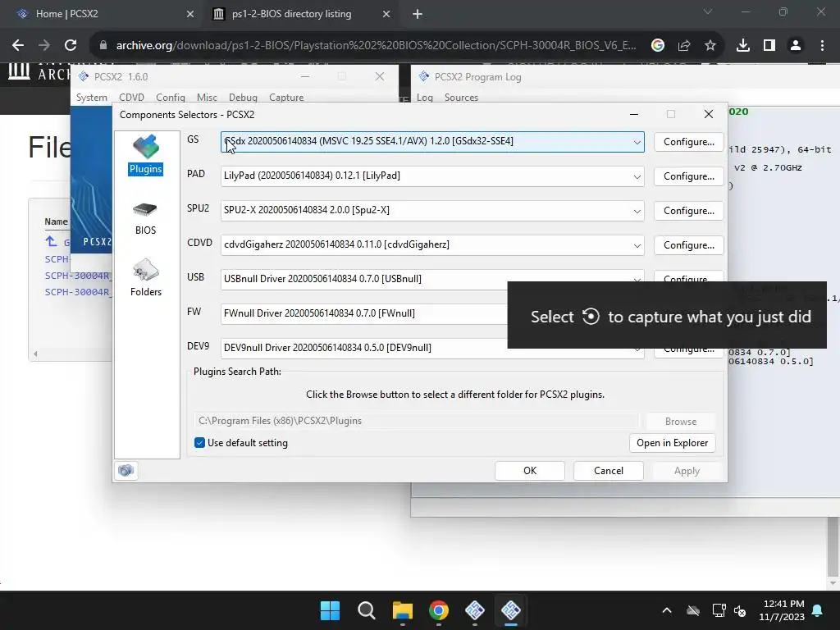Image resolution: width=840 pixels, height=630 pixels.
Task: Click muted volume icon in system tray
Action: tap(741, 610)
